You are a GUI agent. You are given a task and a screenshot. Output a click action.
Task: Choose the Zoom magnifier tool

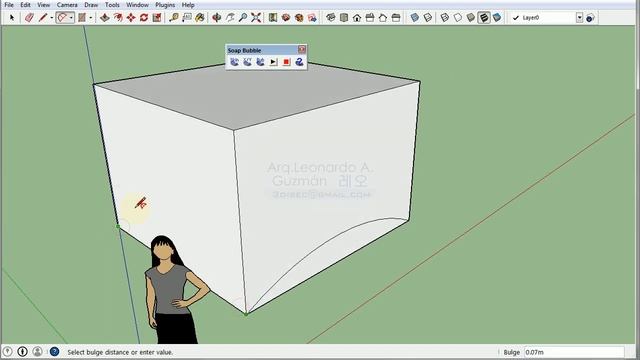[x=243, y=18]
